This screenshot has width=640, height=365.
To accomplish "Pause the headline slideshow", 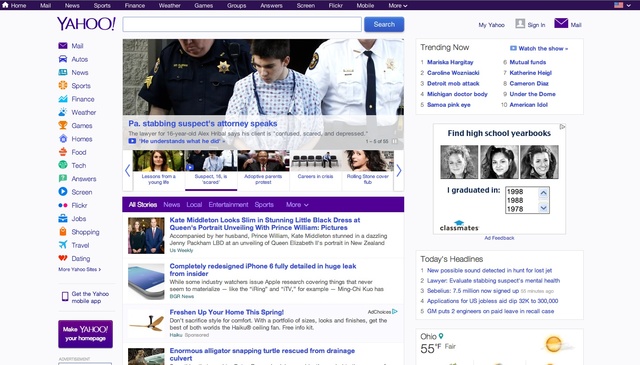I will (x=395, y=141).
